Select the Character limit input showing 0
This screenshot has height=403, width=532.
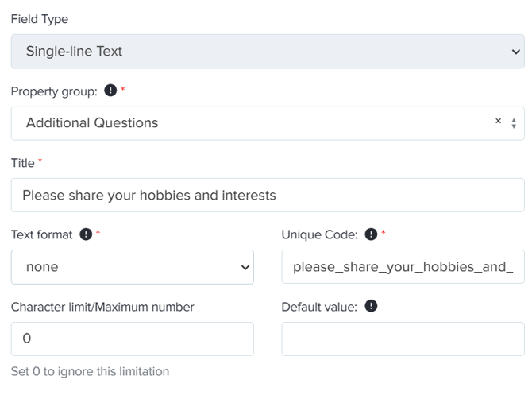pos(132,339)
